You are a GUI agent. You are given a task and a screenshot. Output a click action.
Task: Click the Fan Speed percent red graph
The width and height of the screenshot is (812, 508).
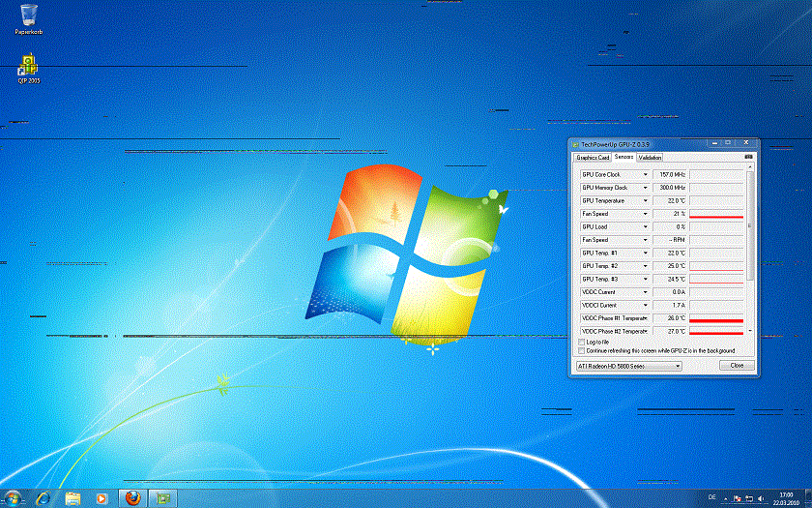716,214
